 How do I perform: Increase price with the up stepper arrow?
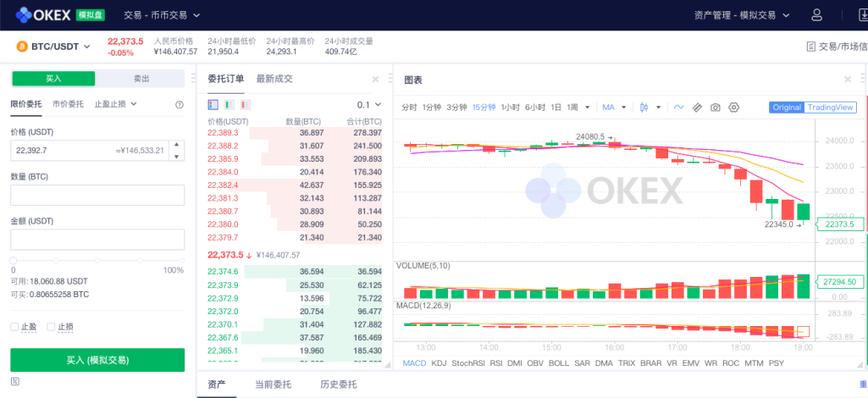[176, 145]
